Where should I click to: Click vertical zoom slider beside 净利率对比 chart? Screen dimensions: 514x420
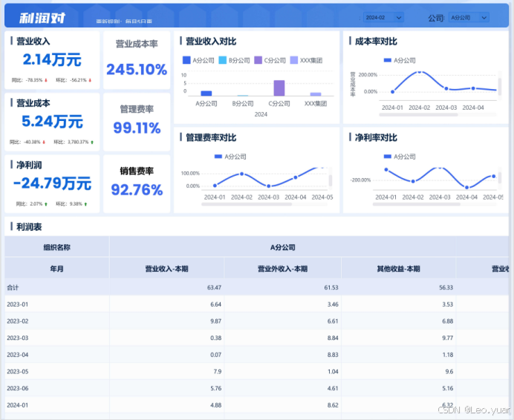click(500, 179)
